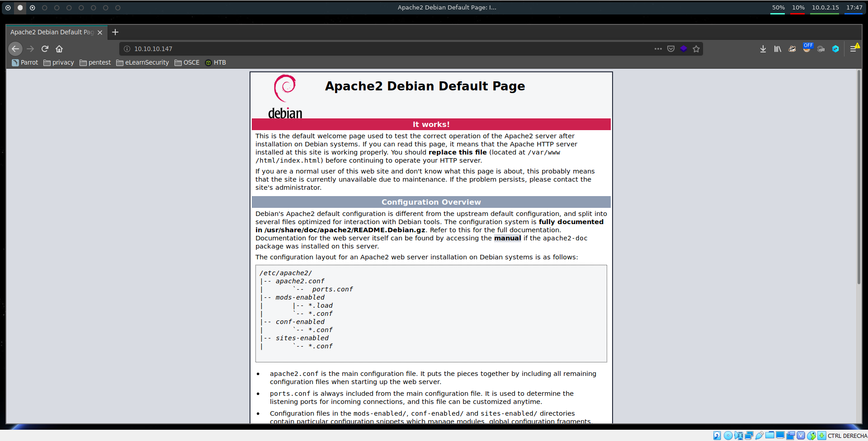This screenshot has width=868, height=441.
Task: Click the purple container layers icon in the URL bar
Action: [684, 49]
